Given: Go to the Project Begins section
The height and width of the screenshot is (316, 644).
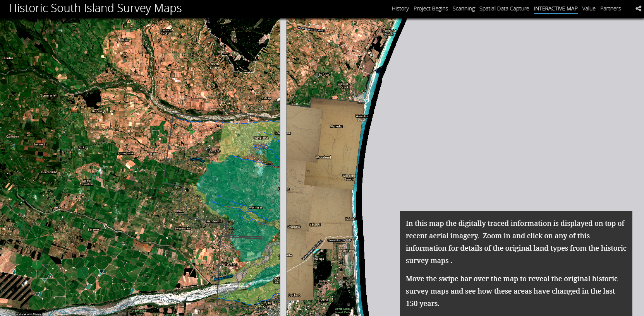Looking at the screenshot, I should coord(431,9).
